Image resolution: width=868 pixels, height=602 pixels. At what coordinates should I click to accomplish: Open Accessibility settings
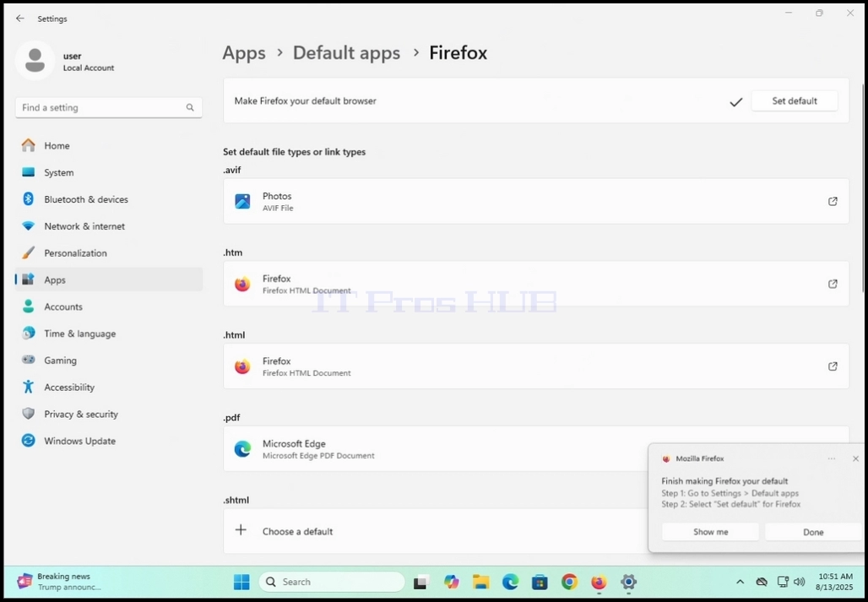tap(109, 388)
